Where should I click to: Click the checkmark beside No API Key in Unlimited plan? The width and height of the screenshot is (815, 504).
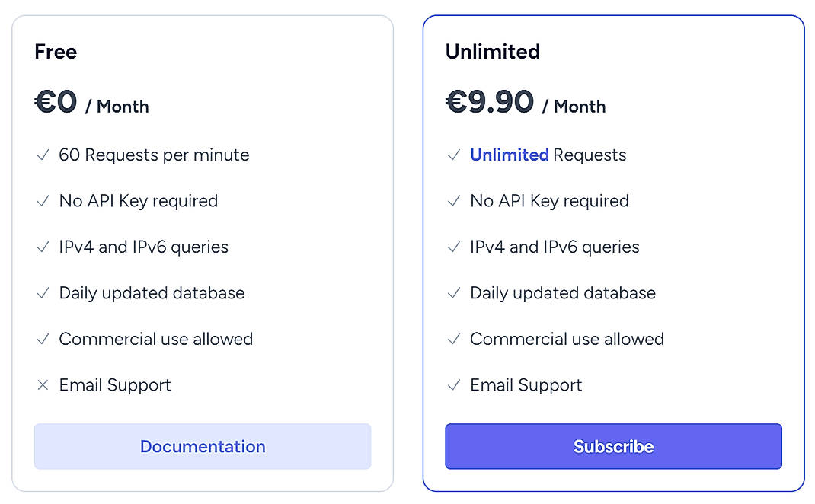pos(455,201)
